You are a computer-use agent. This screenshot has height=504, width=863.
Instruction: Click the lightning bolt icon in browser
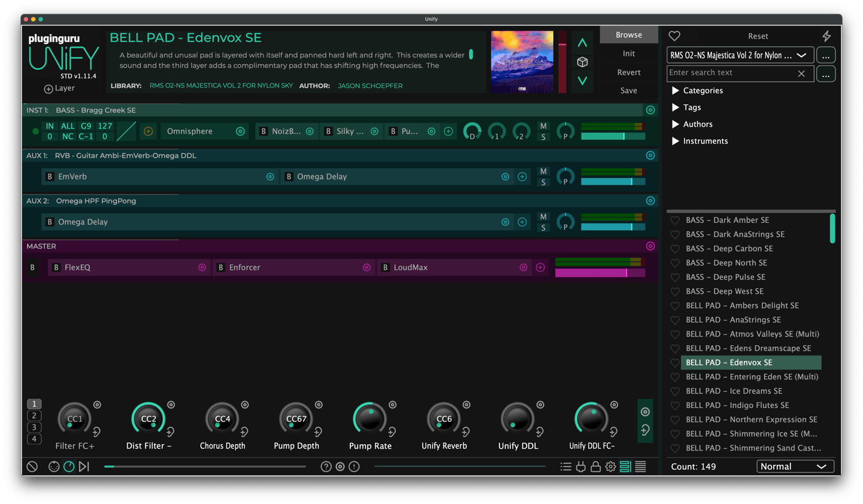tap(826, 36)
